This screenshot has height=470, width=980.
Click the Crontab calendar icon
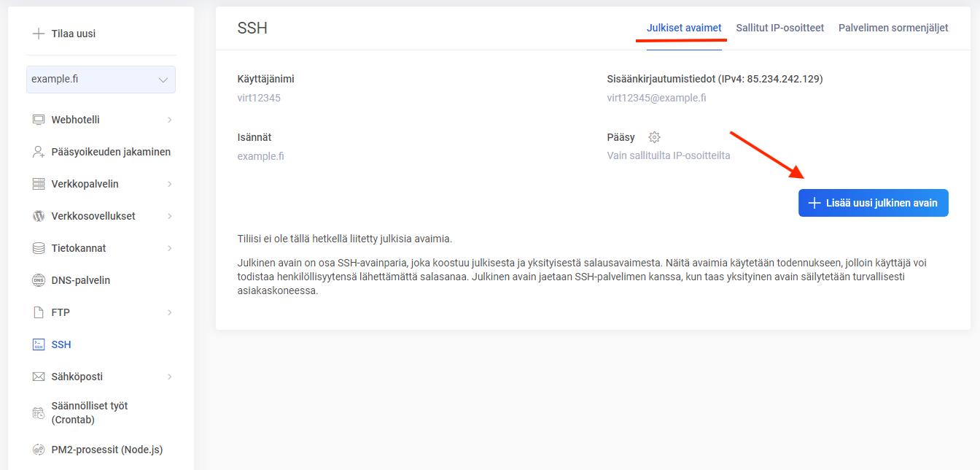point(39,413)
